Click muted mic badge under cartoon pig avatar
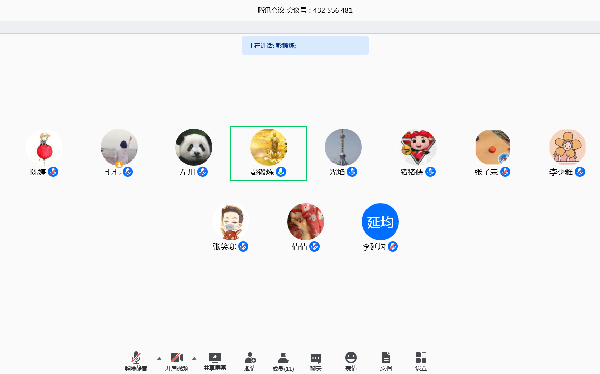The width and height of the screenshot is (600, 374). tap(430, 172)
